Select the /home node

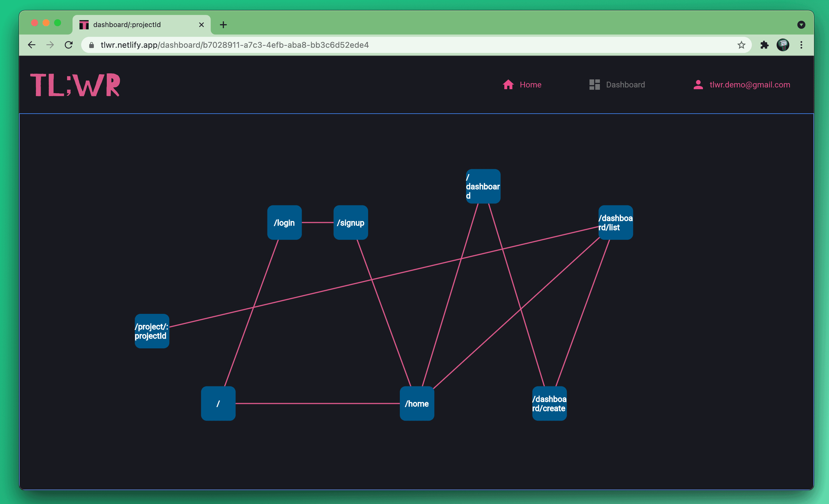coord(417,404)
